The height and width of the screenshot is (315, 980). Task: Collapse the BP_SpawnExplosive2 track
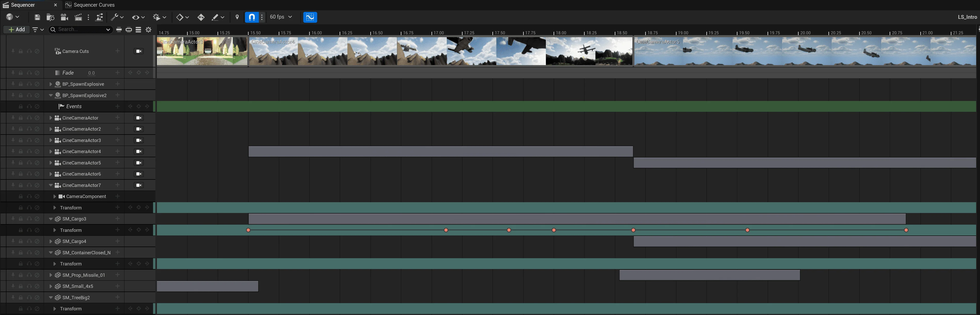coord(51,96)
